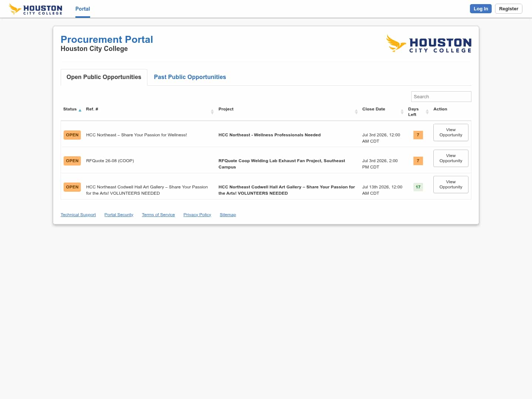Screen dimensions: 532x399
Task: Click the large Houston City College logo in portal card
Action: [x=429, y=44]
